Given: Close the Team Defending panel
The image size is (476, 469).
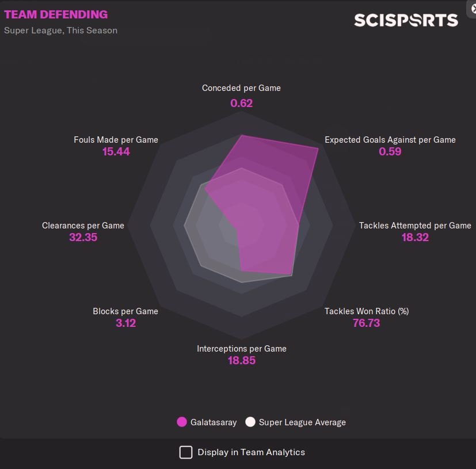Looking at the screenshot, I should 472,7.
